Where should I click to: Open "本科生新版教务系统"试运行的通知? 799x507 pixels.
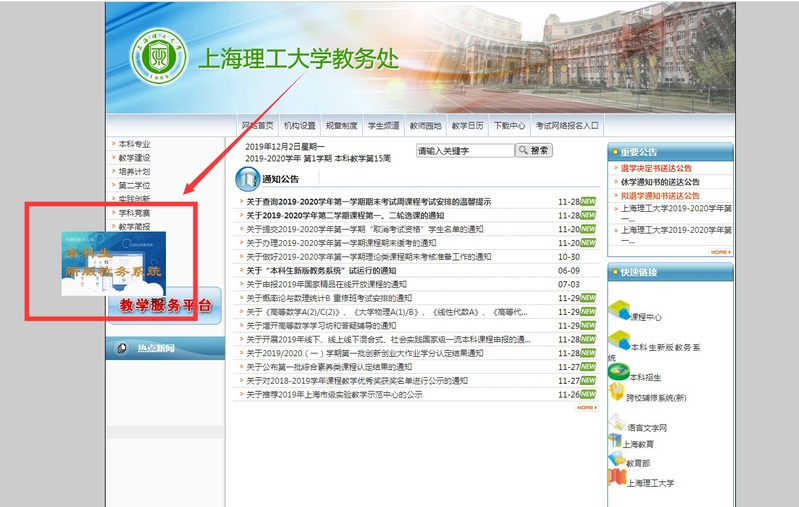[321, 271]
